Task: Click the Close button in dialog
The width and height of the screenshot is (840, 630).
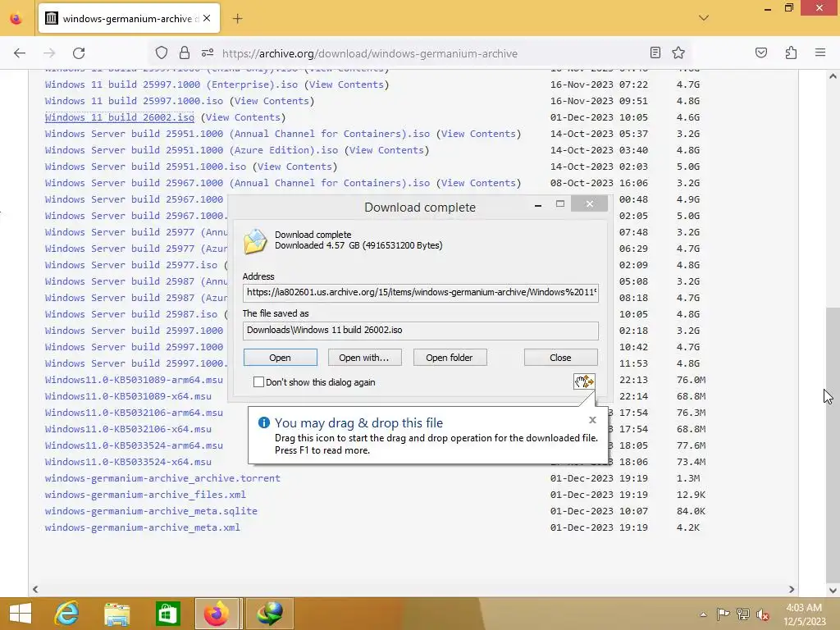Action: coord(560,358)
